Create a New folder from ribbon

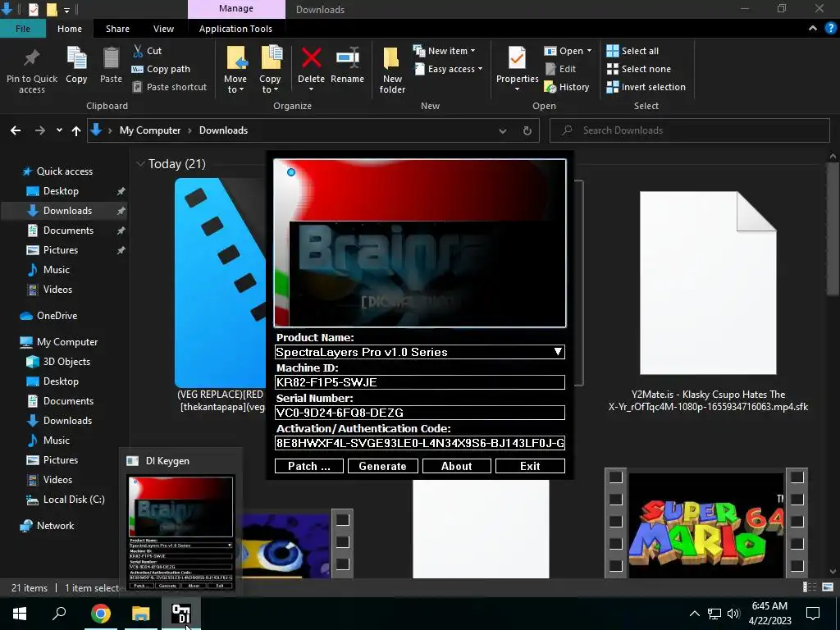tap(391, 70)
